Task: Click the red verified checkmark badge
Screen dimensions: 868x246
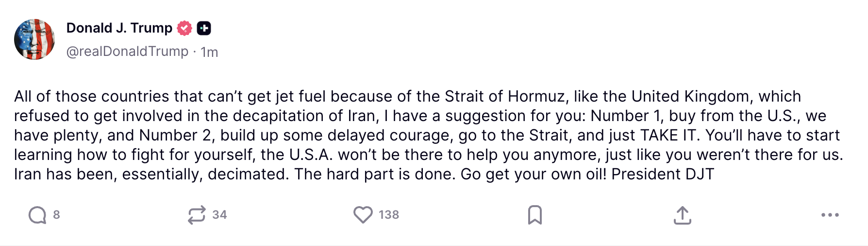Action: (184, 28)
